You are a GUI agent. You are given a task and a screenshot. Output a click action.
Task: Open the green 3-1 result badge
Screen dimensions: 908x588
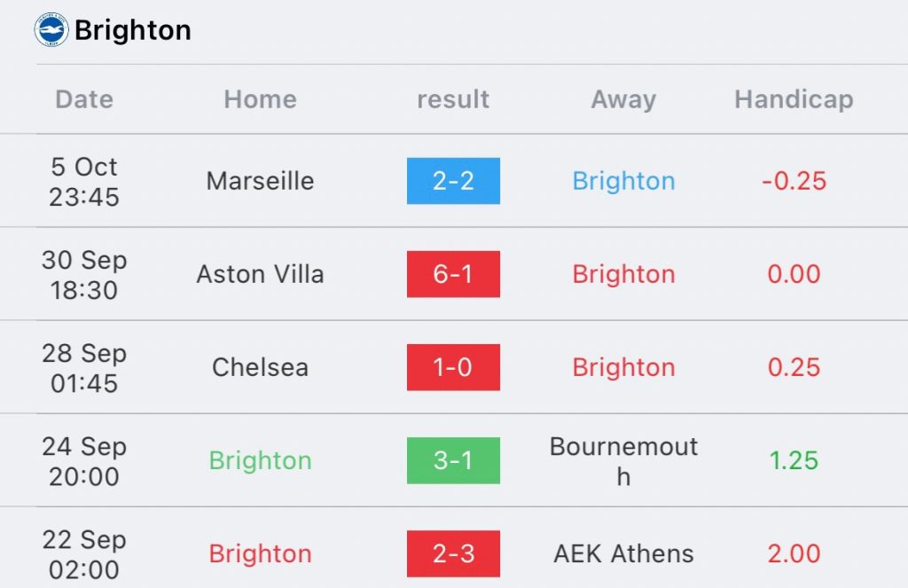[x=453, y=460]
